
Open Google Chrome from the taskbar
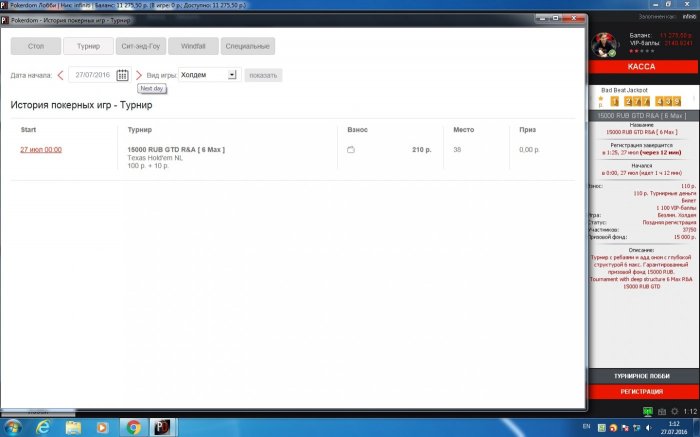[133, 428]
